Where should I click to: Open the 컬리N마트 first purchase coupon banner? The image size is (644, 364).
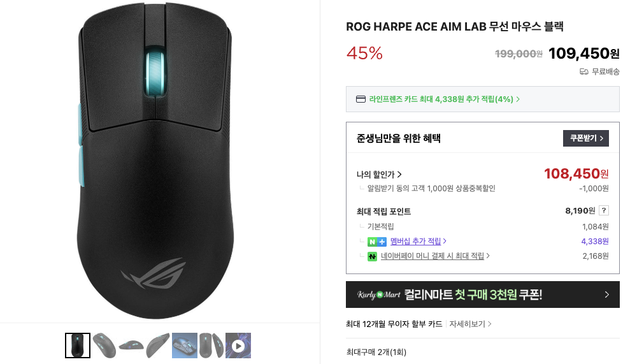[483, 295]
